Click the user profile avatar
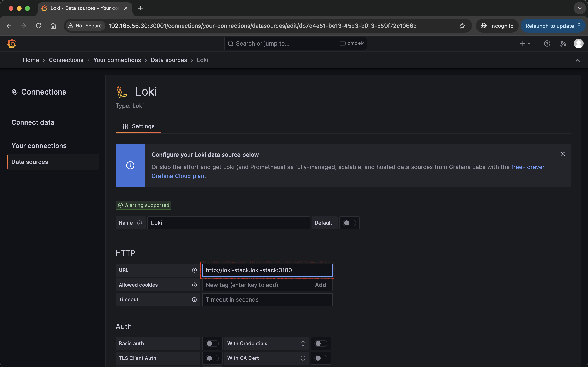The width and height of the screenshot is (588, 367). click(x=578, y=43)
